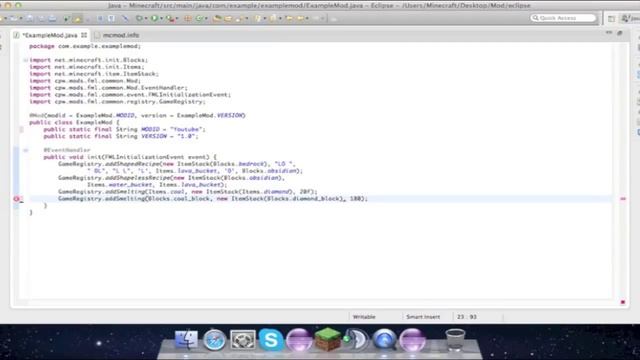Open QuickTime Player from the Dock
Screen dimensions: 640x360
point(384,340)
